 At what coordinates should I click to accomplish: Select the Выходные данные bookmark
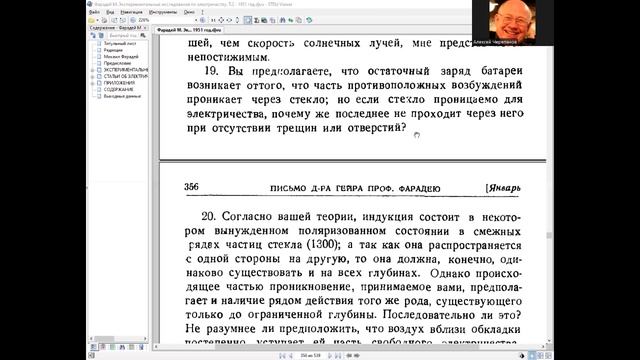pos(122,96)
